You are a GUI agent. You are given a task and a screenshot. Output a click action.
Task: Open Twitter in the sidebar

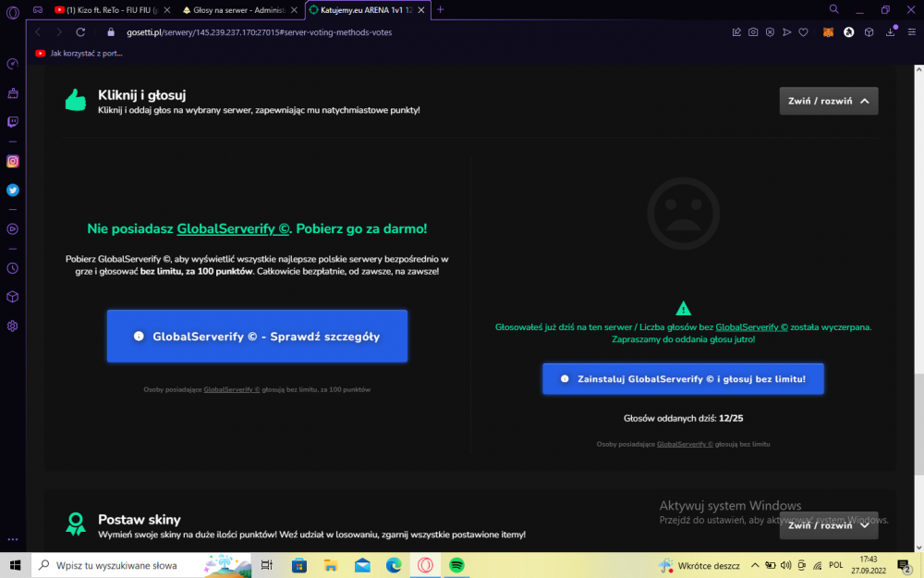12,190
